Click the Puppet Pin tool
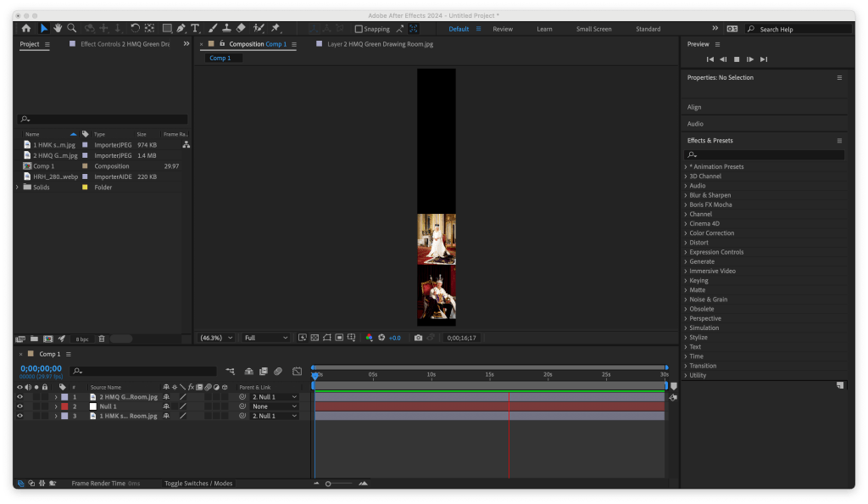Image resolution: width=868 pixels, height=504 pixels. tap(275, 28)
